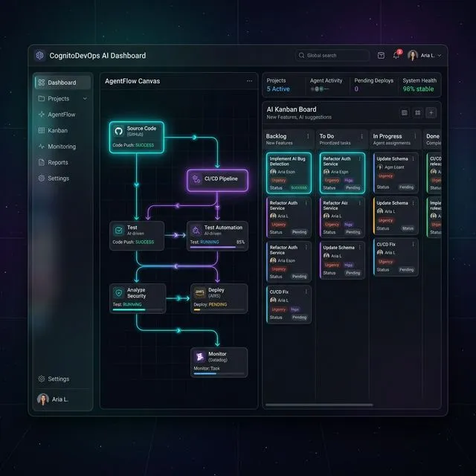Click the Datadog Monitor node icon

(200, 357)
